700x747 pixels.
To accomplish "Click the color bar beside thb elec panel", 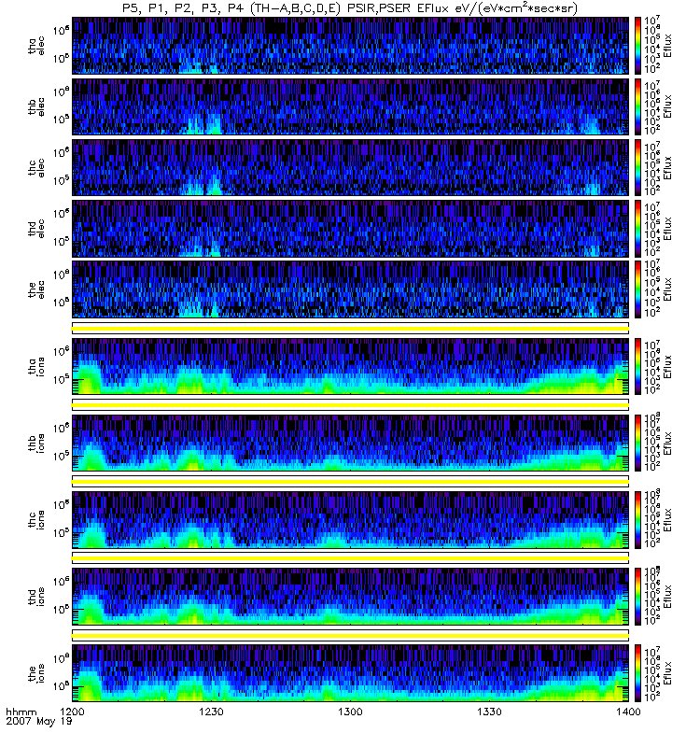I will click(638, 106).
